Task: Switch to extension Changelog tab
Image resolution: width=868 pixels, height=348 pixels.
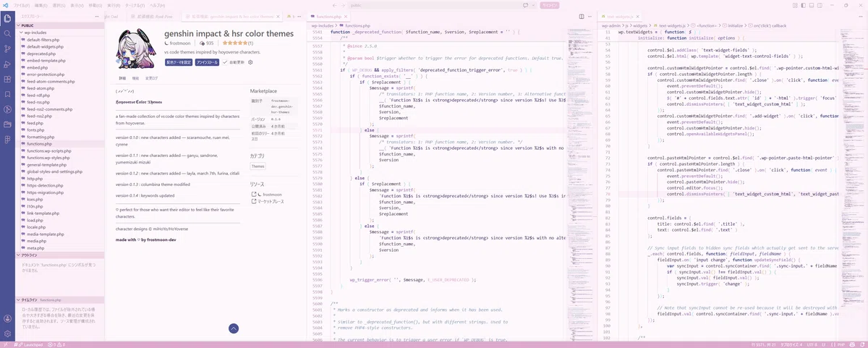Action: click(x=151, y=77)
